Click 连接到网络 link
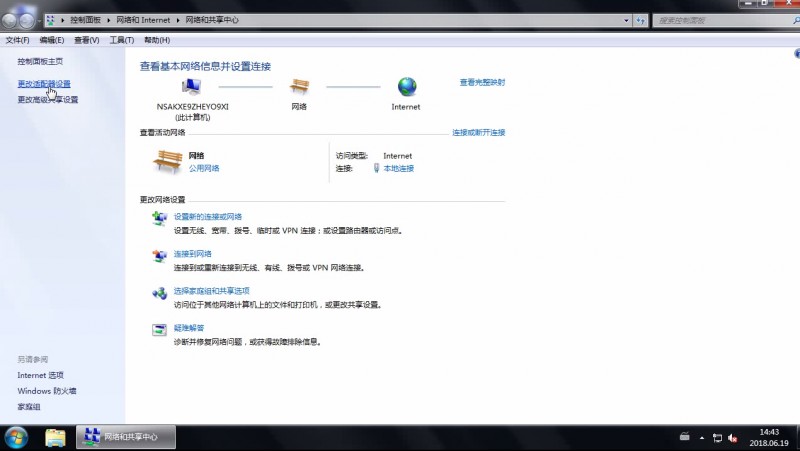 click(192, 254)
